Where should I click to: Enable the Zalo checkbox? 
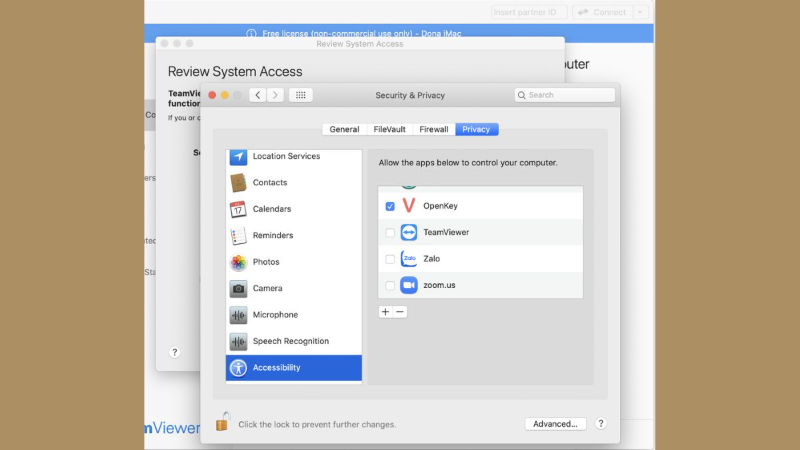tap(390, 259)
